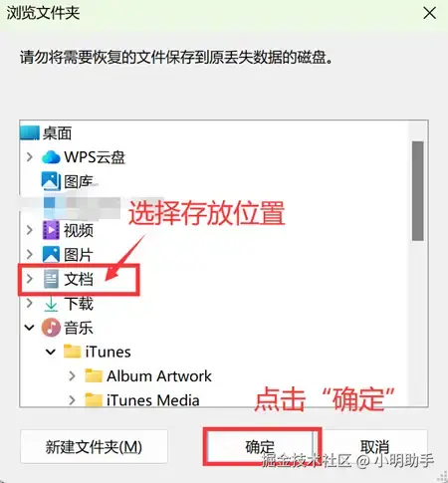Click the 图库 gallery icon
The height and width of the screenshot is (483, 448).
[51, 181]
